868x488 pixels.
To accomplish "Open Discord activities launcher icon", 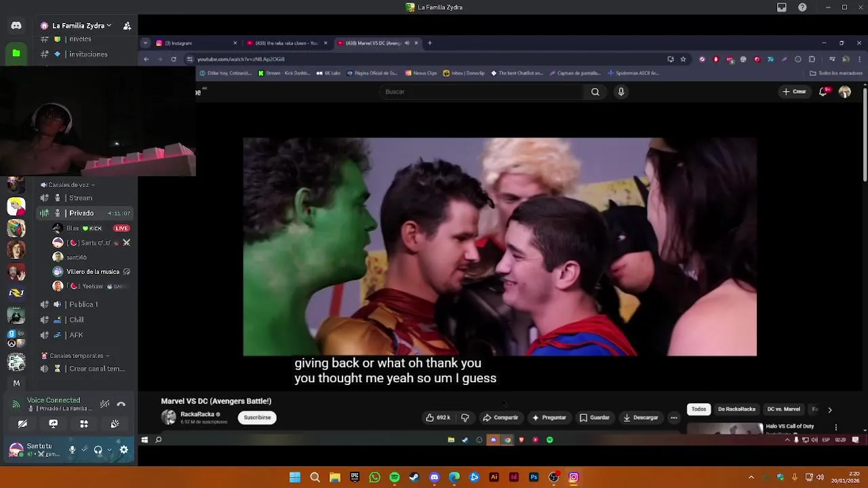I will 84,424.
